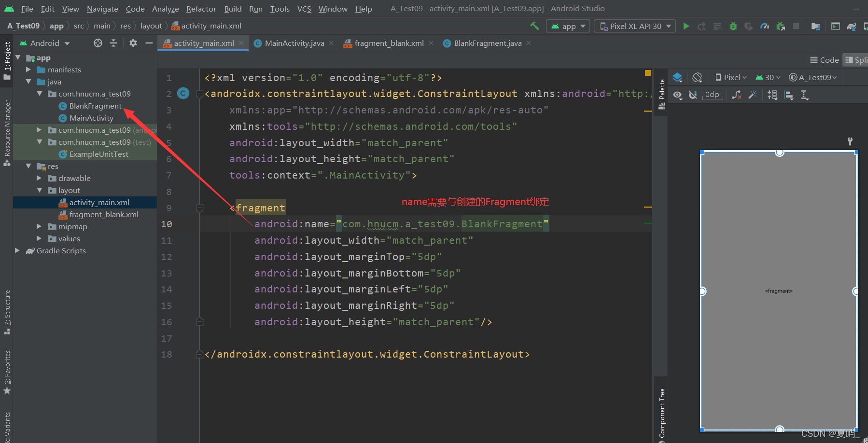
Task: Attach debugger to Android process
Action: [781, 26]
